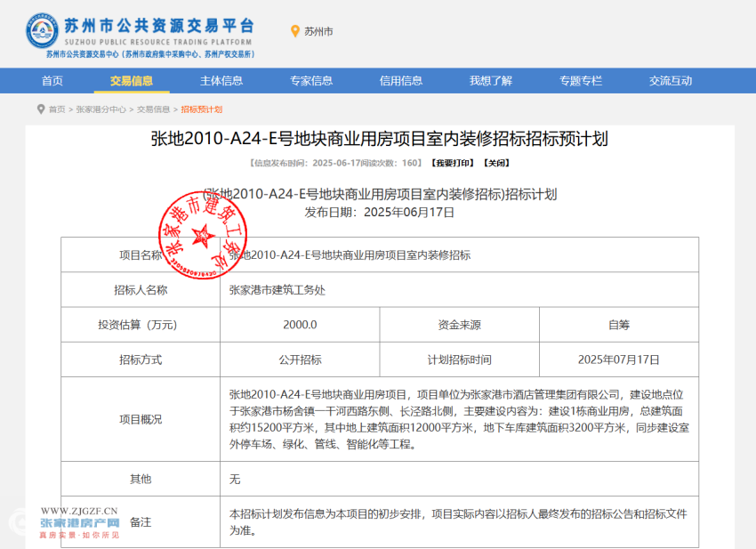
Task: Choose 我想了解 in the navigation bar
Action: pos(491,81)
